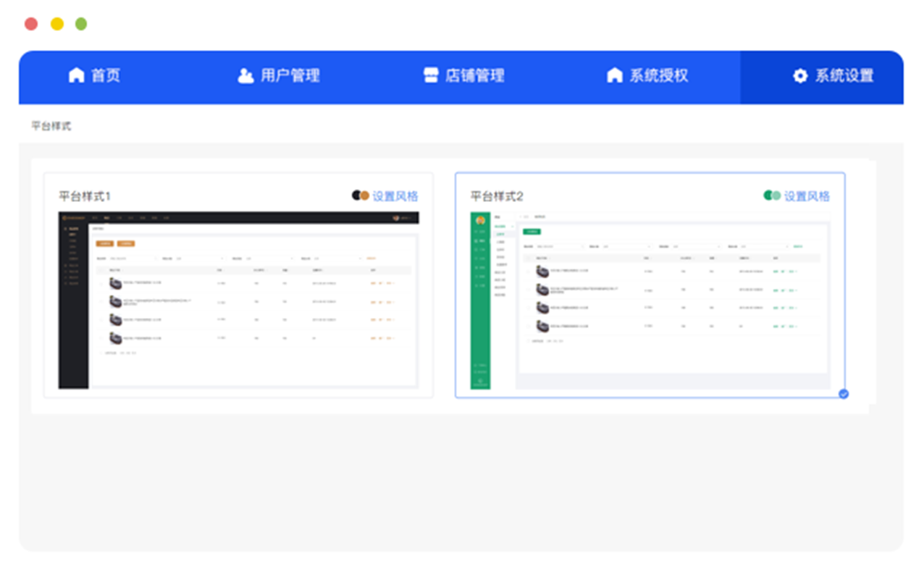Click the green color swatch of 平台样式2
The width and height of the screenshot is (924, 572).
[x=772, y=195]
